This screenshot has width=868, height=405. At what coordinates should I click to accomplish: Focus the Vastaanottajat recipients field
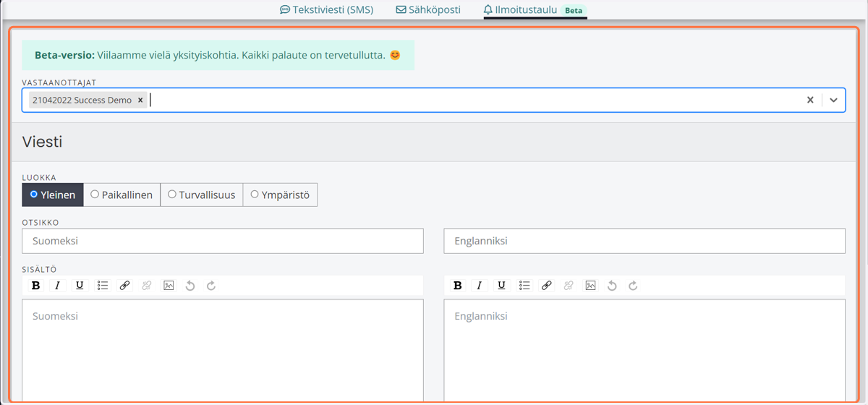pos(433,100)
